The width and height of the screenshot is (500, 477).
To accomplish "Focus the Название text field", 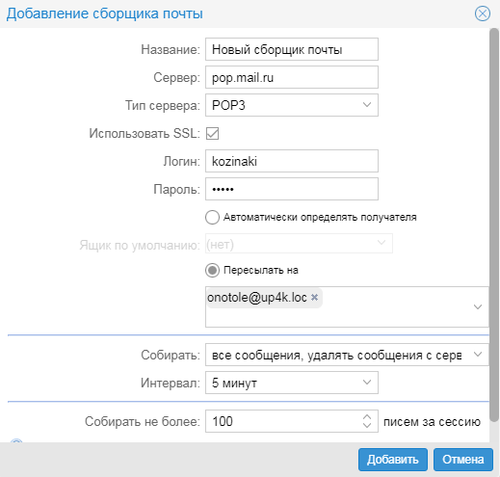I will click(292, 49).
